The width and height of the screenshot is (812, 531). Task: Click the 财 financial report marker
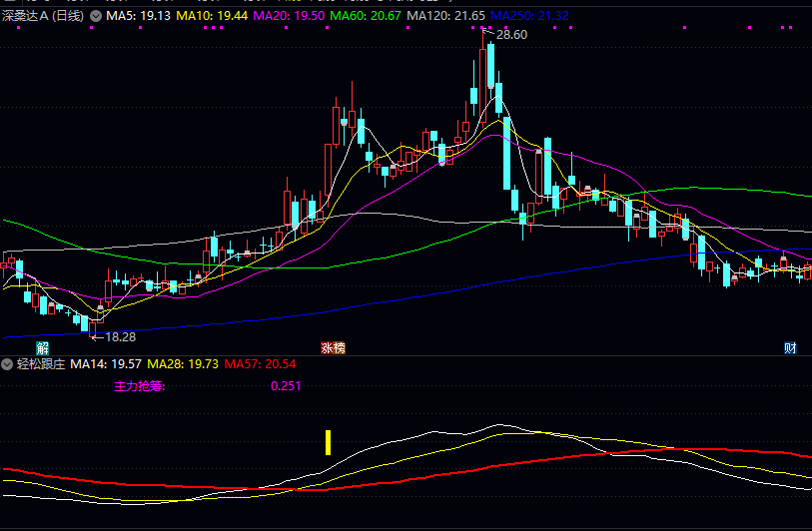[x=790, y=347]
